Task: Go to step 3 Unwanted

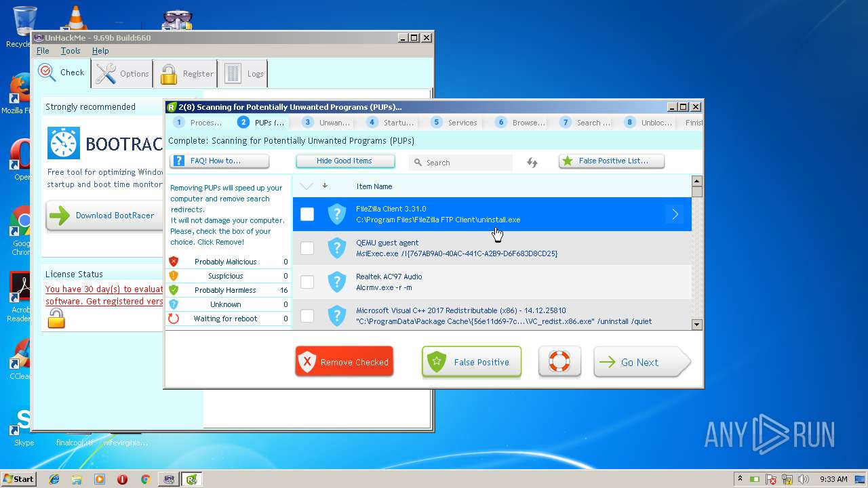Action: tap(326, 123)
